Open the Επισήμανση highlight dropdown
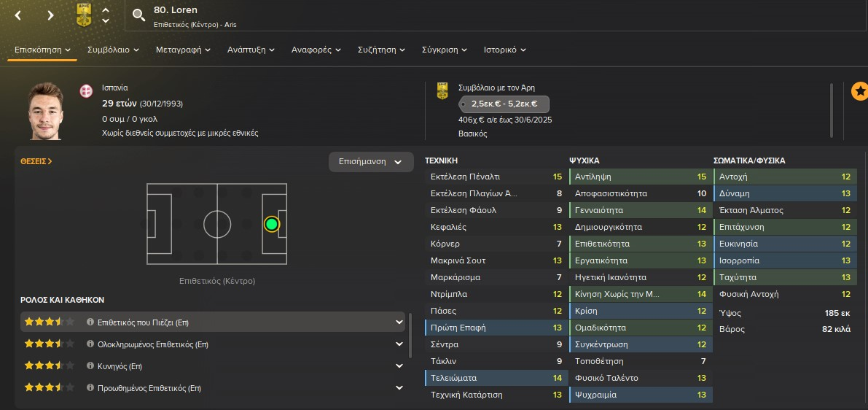This screenshot has width=868, height=410. pyautogui.click(x=370, y=162)
